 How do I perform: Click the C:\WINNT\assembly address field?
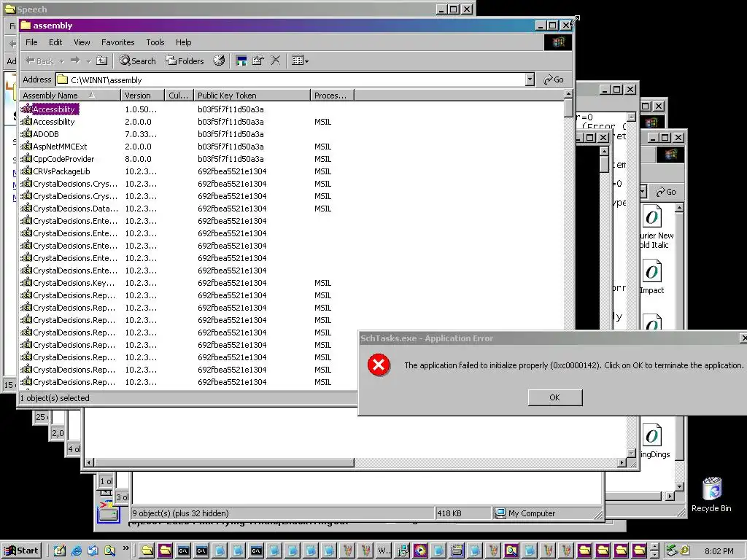(290, 79)
